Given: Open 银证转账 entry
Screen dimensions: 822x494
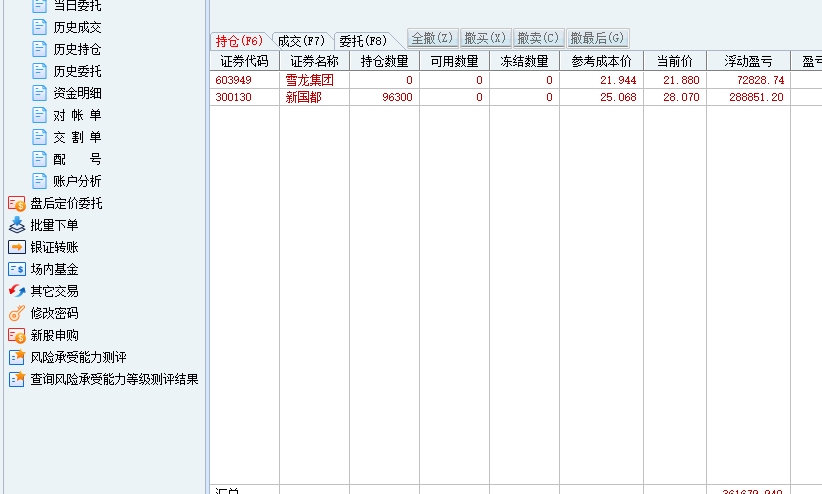Looking at the screenshot, I should 54,248.
